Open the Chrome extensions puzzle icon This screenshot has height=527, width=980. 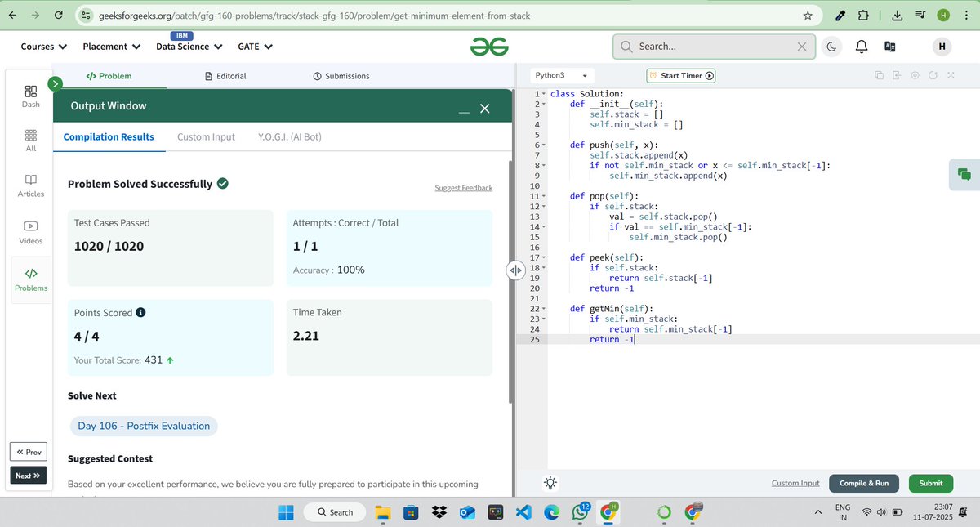click(x=863, y=15)
